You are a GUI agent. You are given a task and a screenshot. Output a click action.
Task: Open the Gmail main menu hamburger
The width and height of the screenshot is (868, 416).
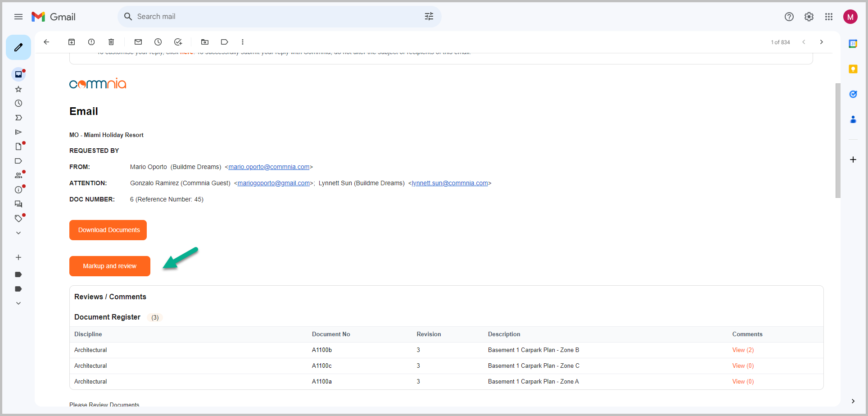click(18, 17)
